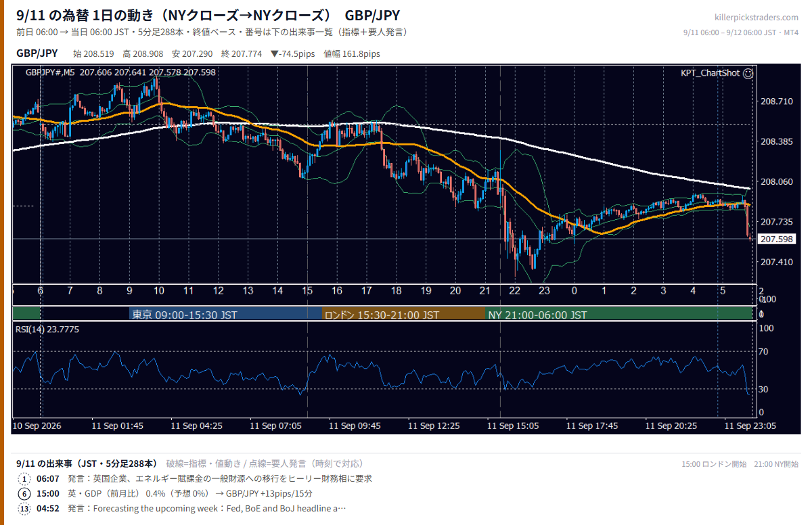812x525 pixels.
Task: Open the killerpickstraders.com link
Action: point(756,18)
